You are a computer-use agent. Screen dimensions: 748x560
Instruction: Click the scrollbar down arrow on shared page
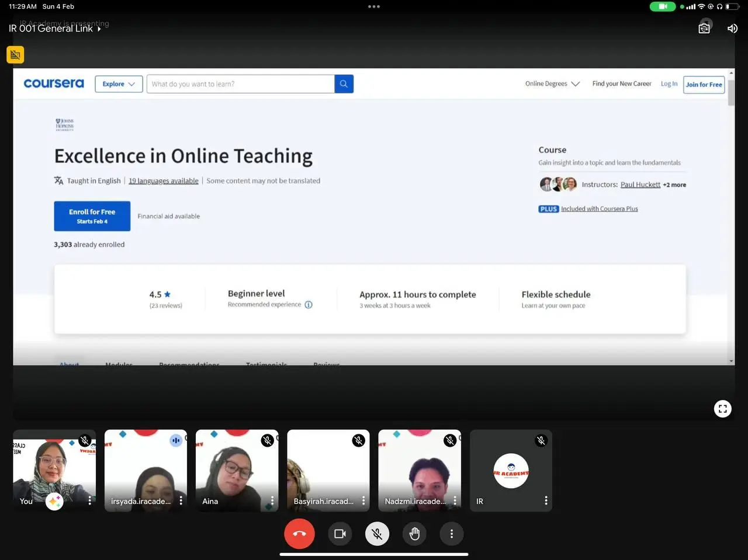pos(731,361)
